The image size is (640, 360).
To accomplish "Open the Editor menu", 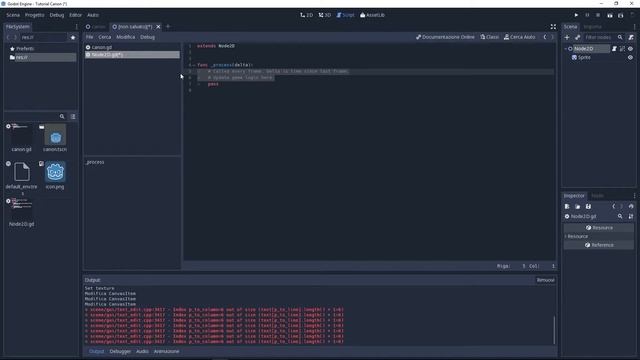I will (75, 15).
